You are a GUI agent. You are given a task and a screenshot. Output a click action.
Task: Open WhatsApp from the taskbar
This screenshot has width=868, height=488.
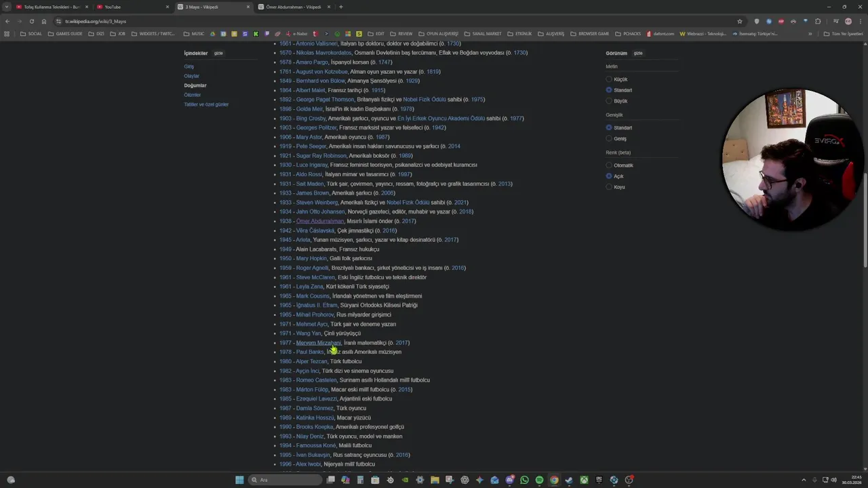(x=524, y=480)
